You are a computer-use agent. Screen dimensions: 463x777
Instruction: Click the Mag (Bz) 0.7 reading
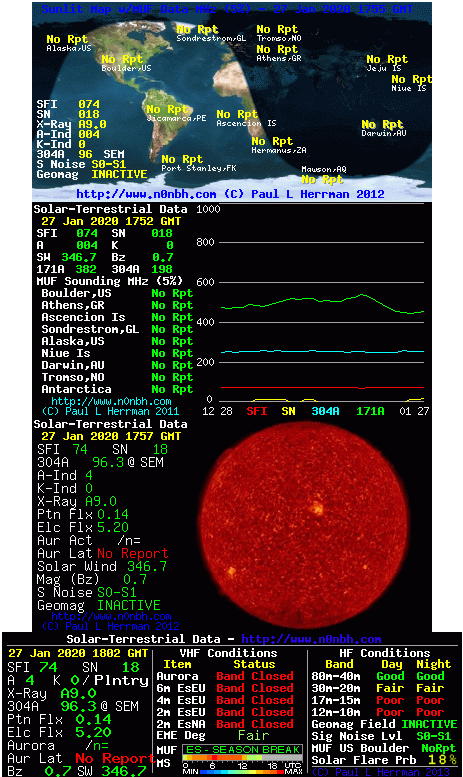(92, 579)
